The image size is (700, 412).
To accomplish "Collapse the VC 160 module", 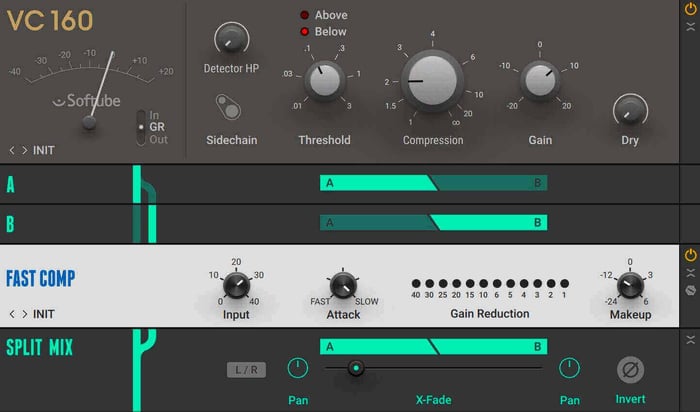I will (x=690, y=27).
